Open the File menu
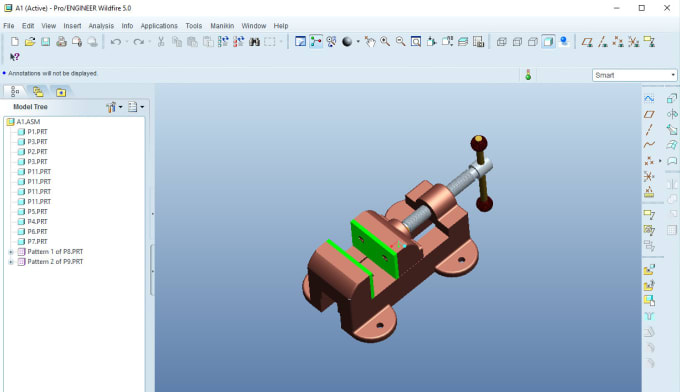680x392 pixels. [x=9, y=26]
